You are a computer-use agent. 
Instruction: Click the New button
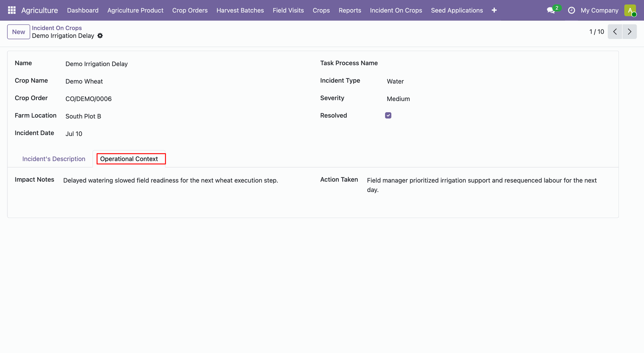[18, 32]
